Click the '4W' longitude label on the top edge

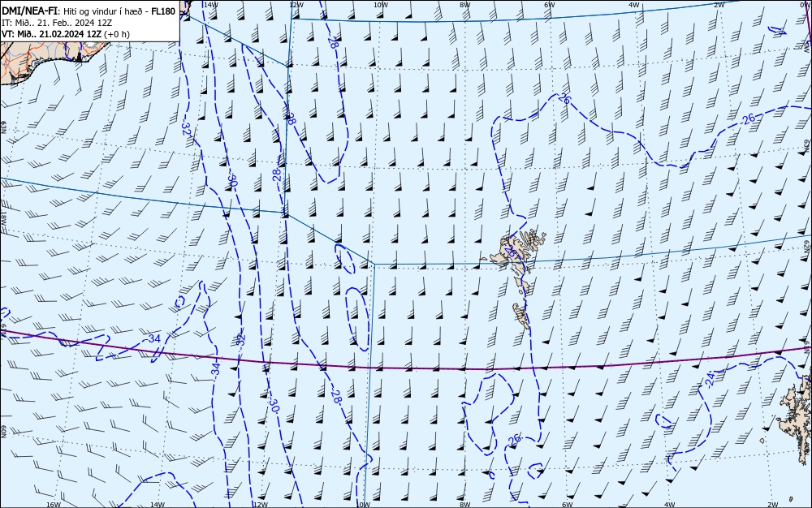tap(634, 5)
